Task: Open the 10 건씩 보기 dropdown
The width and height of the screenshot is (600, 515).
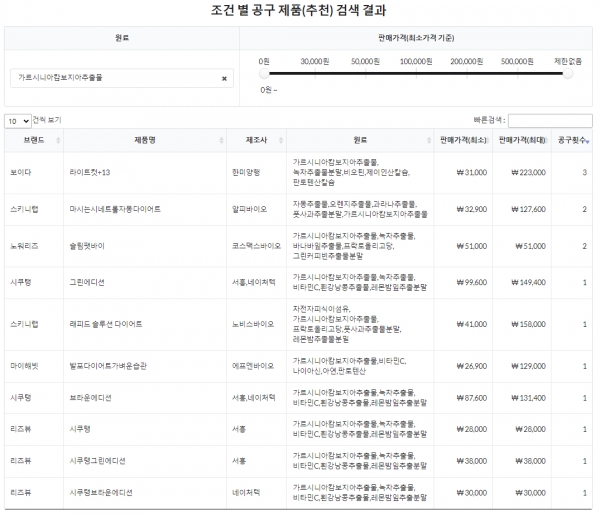Action: pos(18,121)
